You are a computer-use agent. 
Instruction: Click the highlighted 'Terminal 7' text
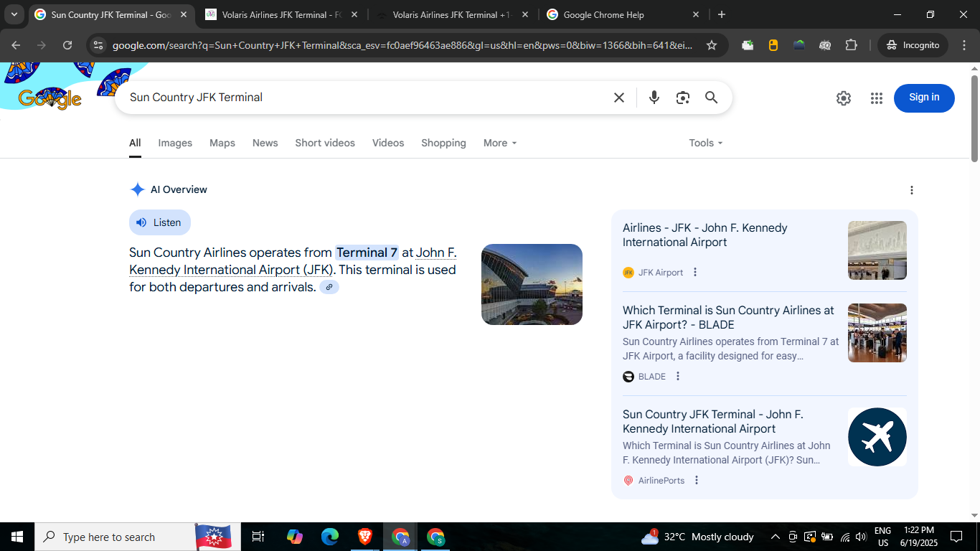click(367, 253)
